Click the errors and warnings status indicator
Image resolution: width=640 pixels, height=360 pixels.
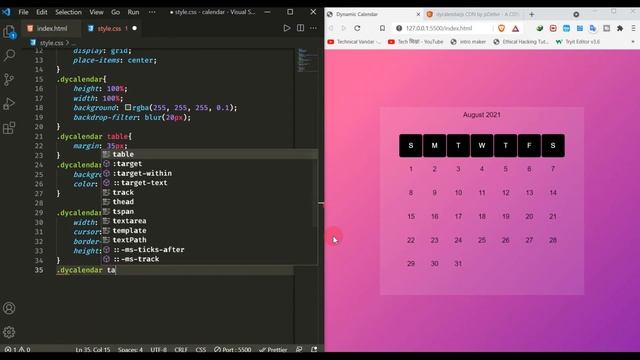pos(17,349)
